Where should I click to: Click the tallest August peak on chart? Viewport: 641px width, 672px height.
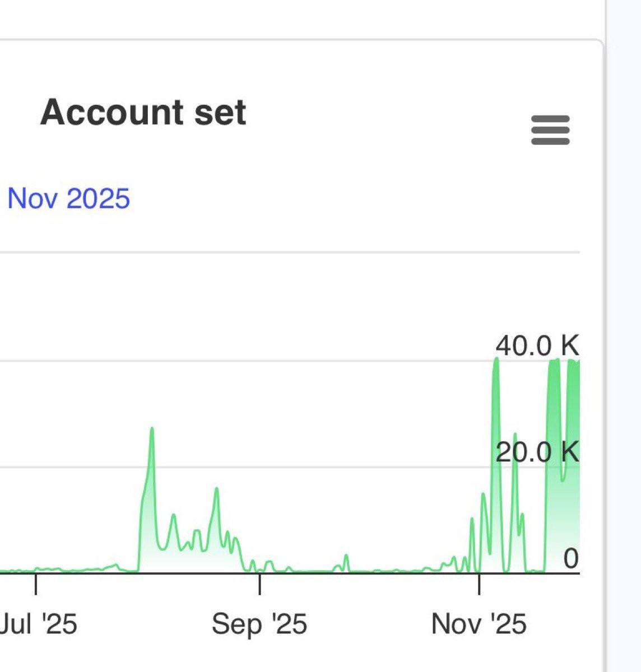pyautogui.click(x=152, y=429)
